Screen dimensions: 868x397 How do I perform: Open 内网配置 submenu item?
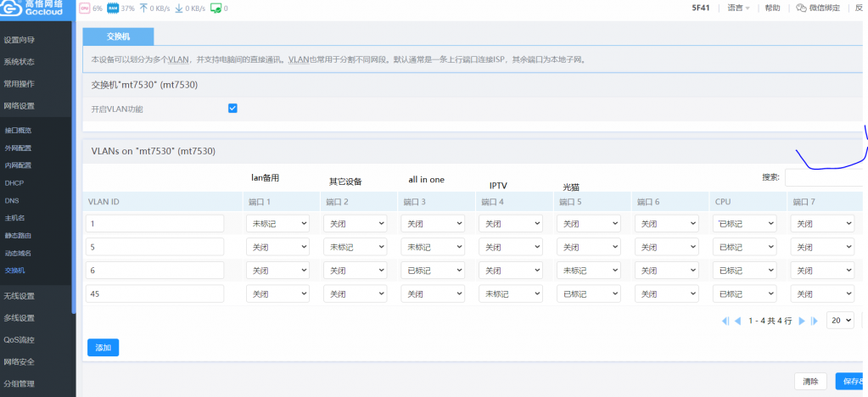tap(18, 165)
